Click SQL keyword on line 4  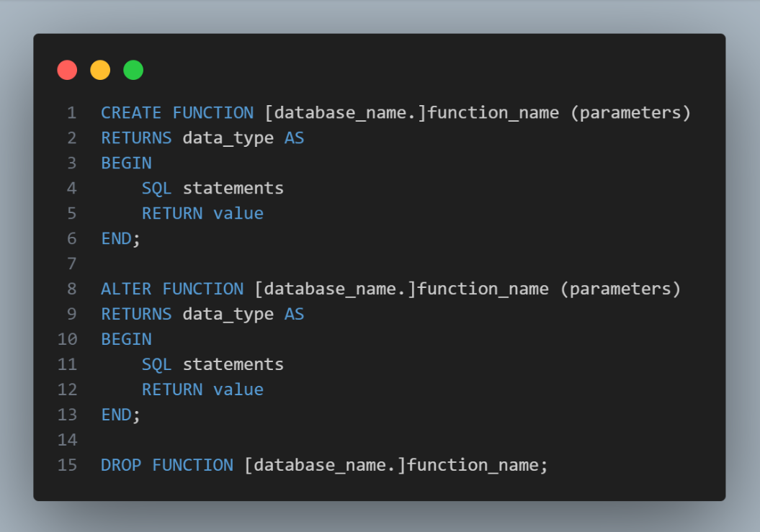[x=156, y=189]
